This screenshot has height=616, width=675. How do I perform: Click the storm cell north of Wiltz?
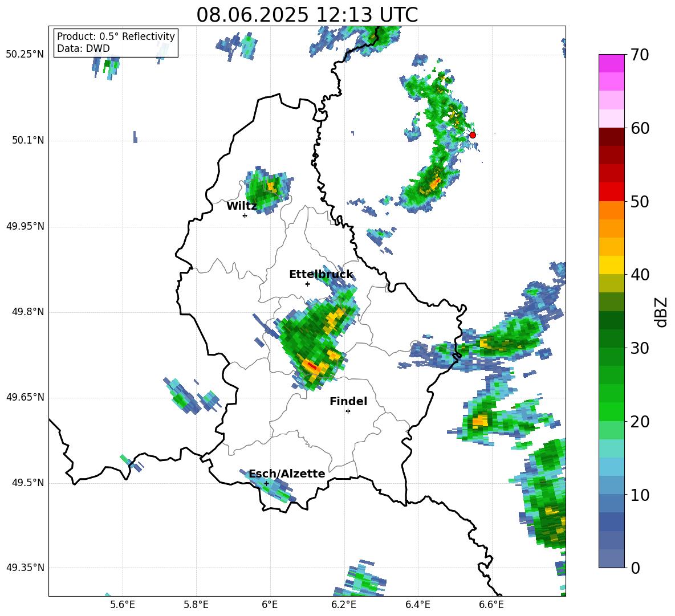click(x=269, y=190)
